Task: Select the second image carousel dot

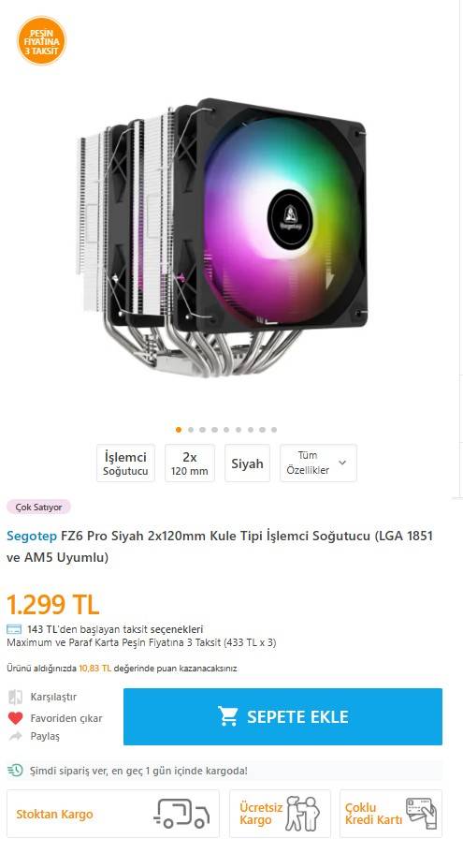Action: [191, 430]
